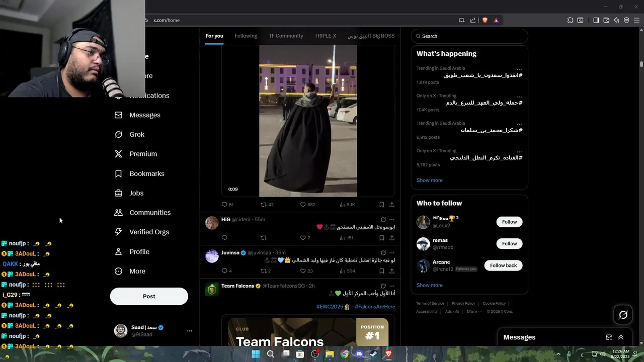The height and width of the screenshot is (362, 644).
Task: Click Show more under Who to follow
Action: [429, 285]
